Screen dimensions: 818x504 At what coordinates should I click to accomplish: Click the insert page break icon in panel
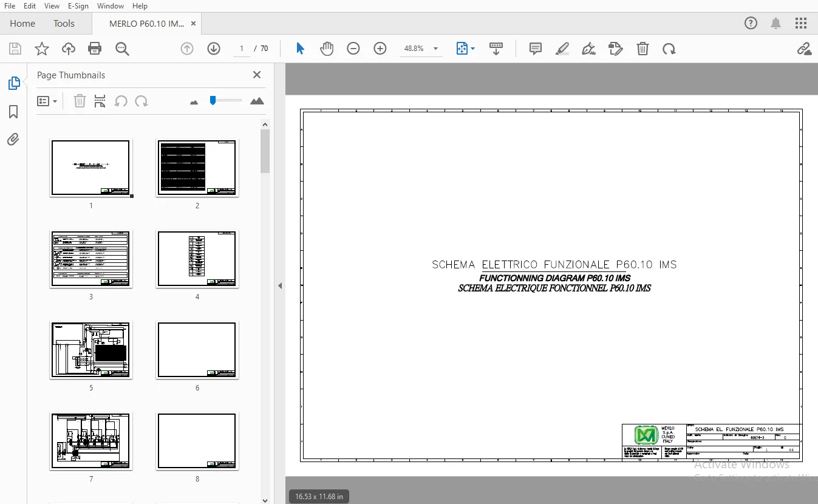(100, 101)
